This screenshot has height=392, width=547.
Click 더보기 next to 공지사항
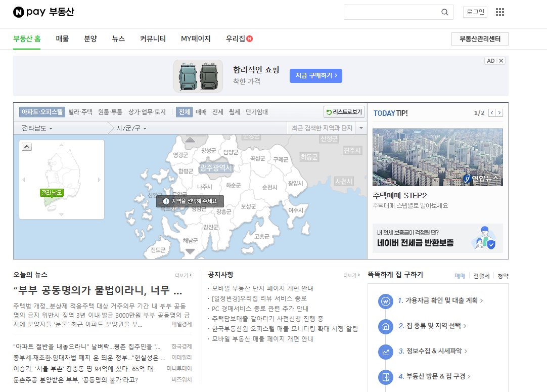(351, 276)
